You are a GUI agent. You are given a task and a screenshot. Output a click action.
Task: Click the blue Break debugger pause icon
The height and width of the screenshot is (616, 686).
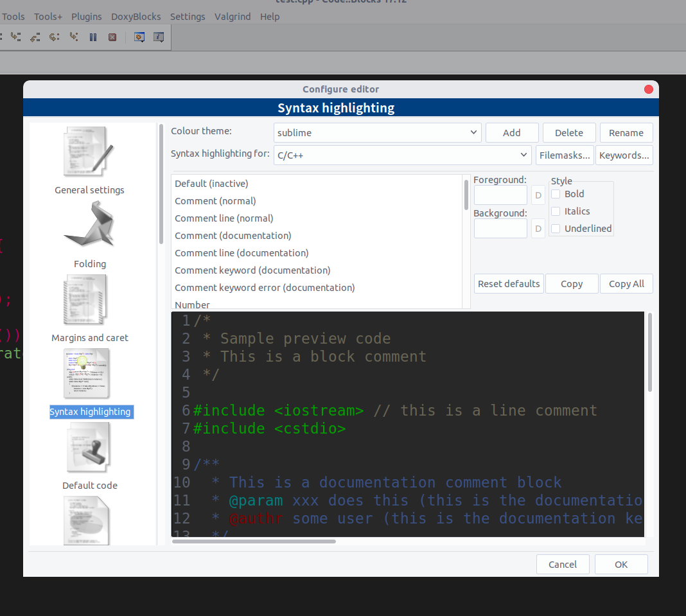coord(92,37)
